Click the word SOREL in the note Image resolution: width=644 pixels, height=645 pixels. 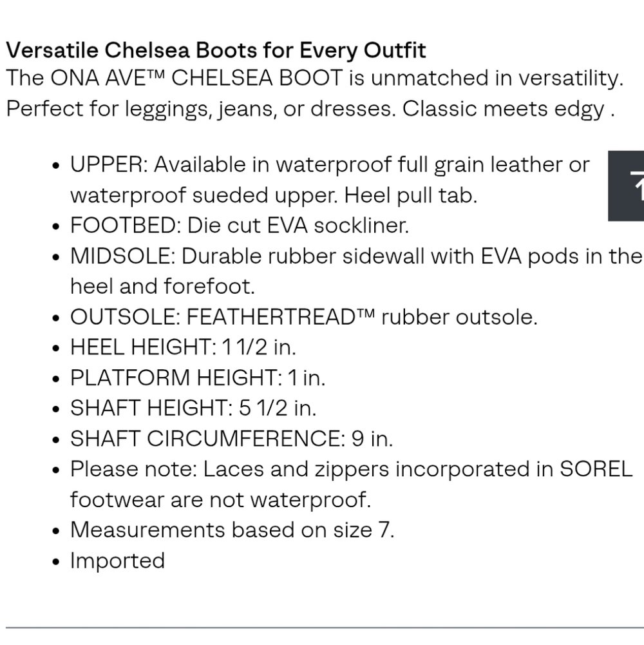[x=596, y=469]
